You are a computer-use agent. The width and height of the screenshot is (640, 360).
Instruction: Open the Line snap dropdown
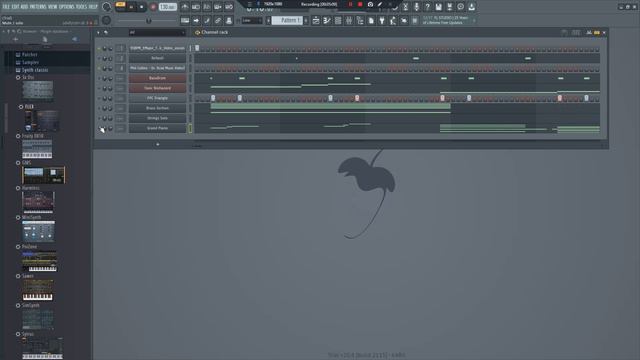click(251, 20)
